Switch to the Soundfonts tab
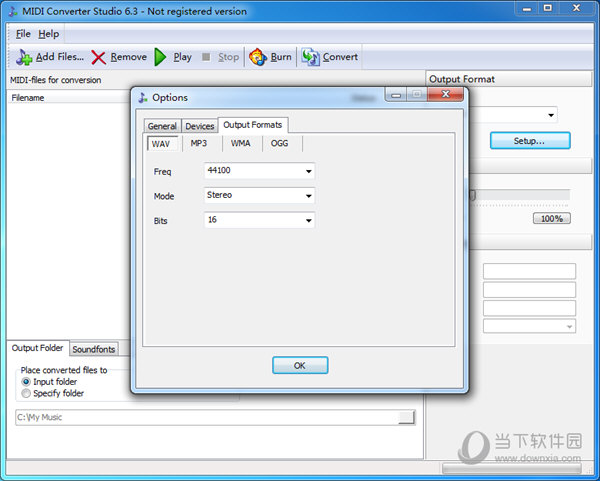The image size is (600, 481). [x=94, y=349]
